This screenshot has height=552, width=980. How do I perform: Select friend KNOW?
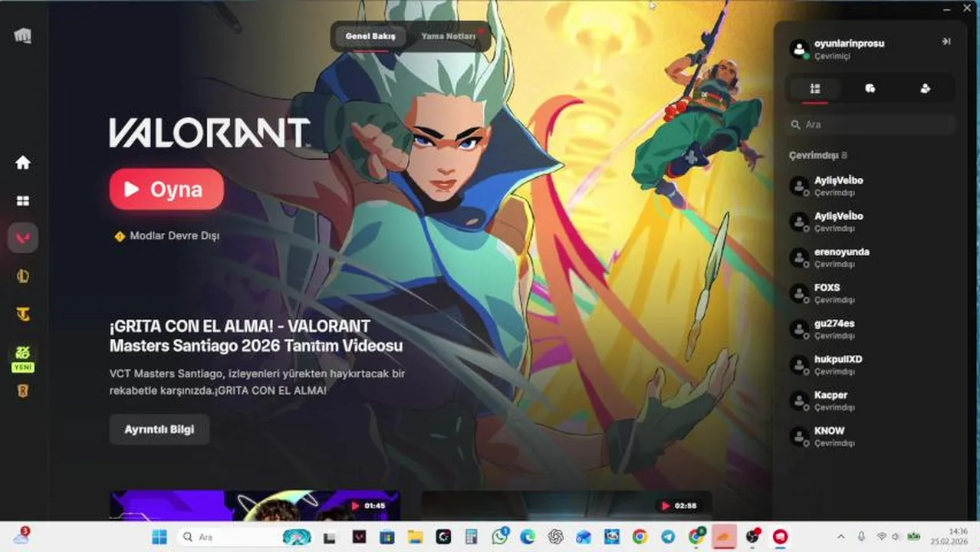pos(873,437)
